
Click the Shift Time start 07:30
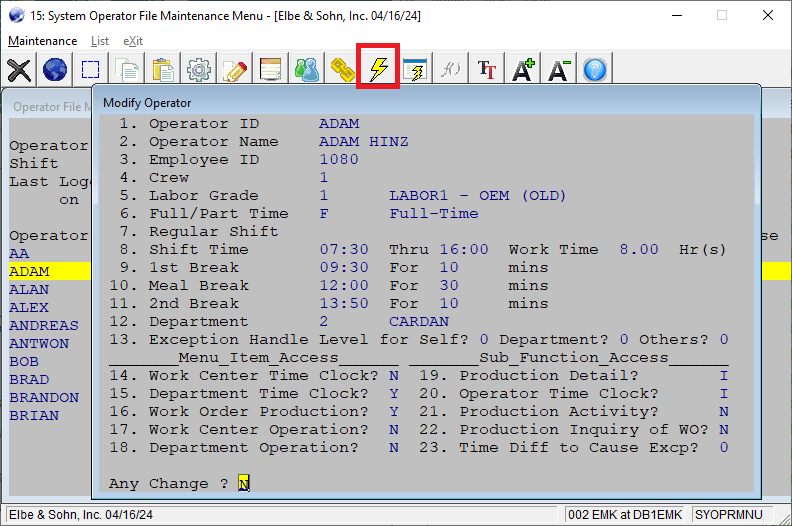coord(344,250)
